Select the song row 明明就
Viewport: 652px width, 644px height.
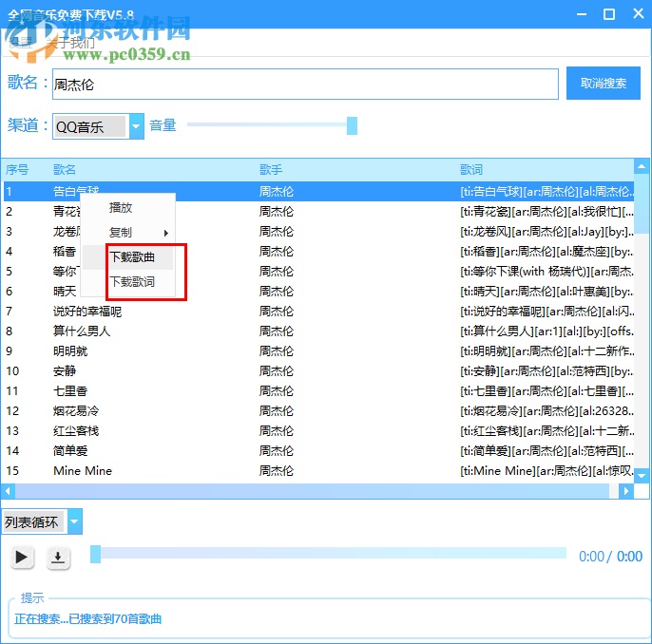pyautogui.click(x=318, y=351)
